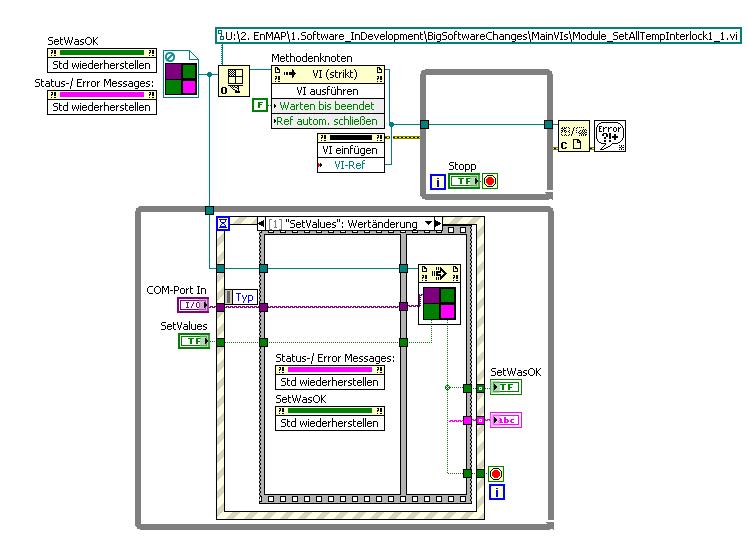Go to previous event case arrow
This screenshot has width=748, height=539.
pos(261,223)
